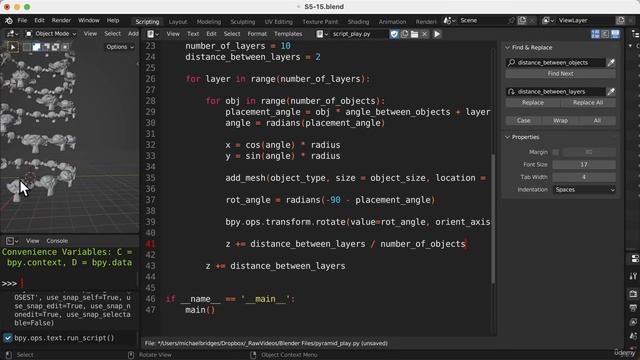Click the magnifier icon in find field

(x=511, y=62)
